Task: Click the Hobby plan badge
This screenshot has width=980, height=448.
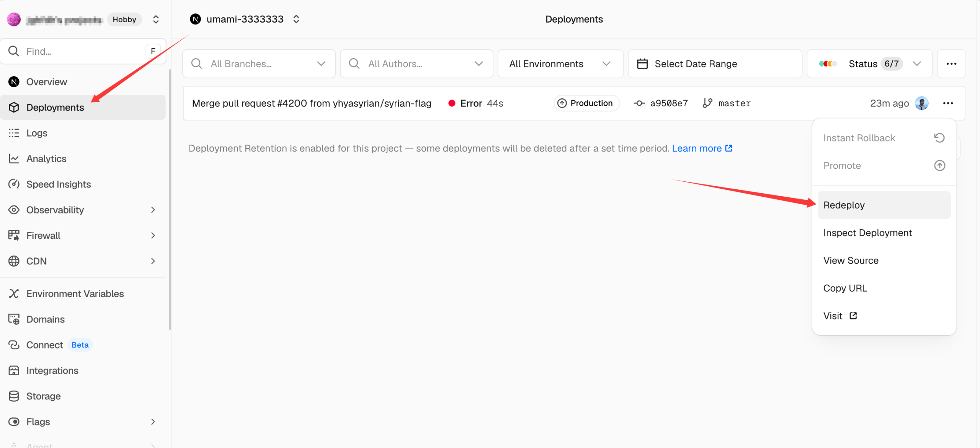Action: point(124,20)
